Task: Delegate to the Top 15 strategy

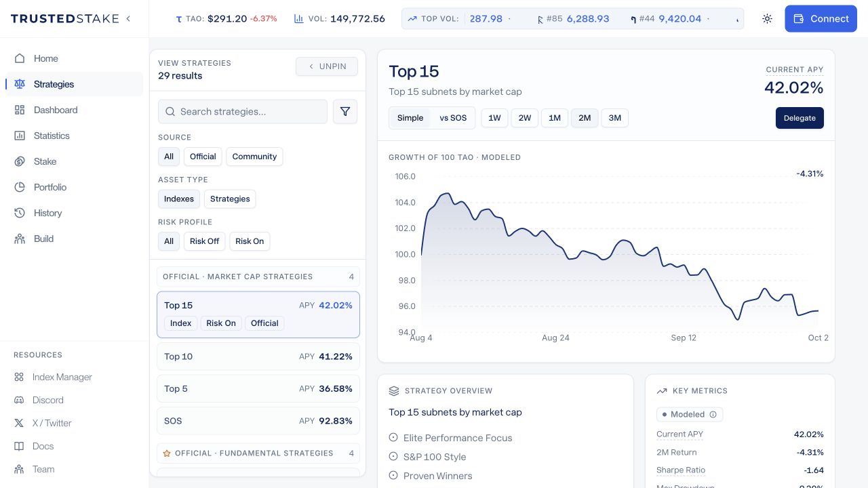Action: click(800, 118)
